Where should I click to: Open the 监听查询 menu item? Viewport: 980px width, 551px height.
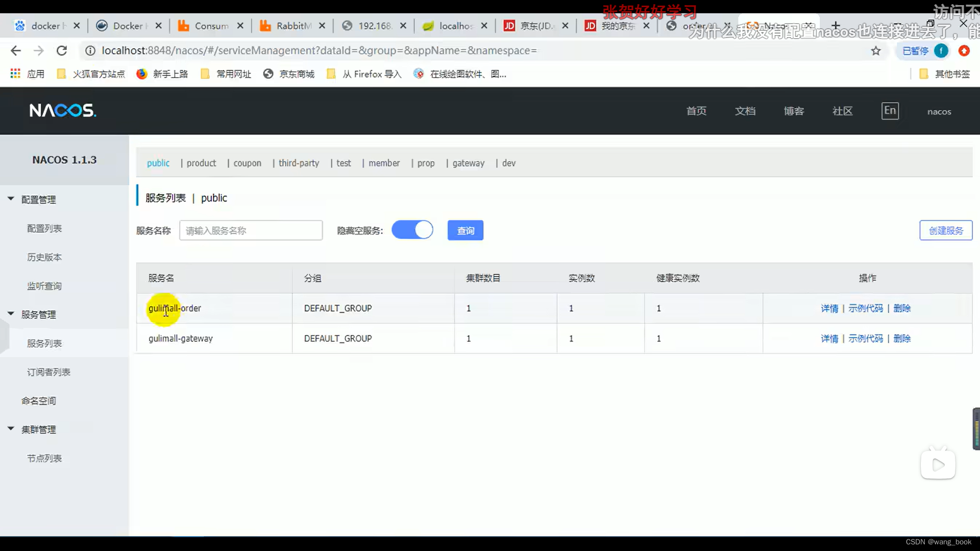tap(44, 286)
